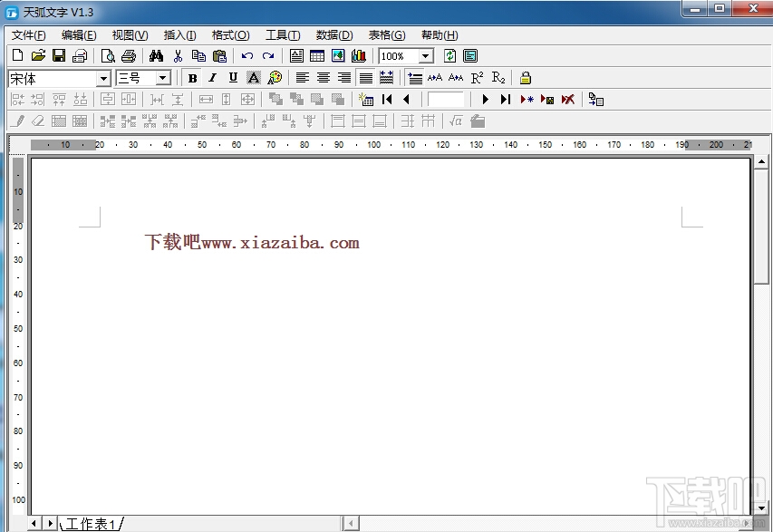Open the 文件(F) menu

(29, 35)
